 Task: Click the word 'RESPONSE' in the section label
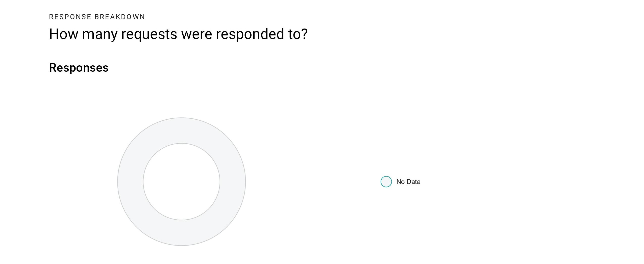tap(70, 17)
